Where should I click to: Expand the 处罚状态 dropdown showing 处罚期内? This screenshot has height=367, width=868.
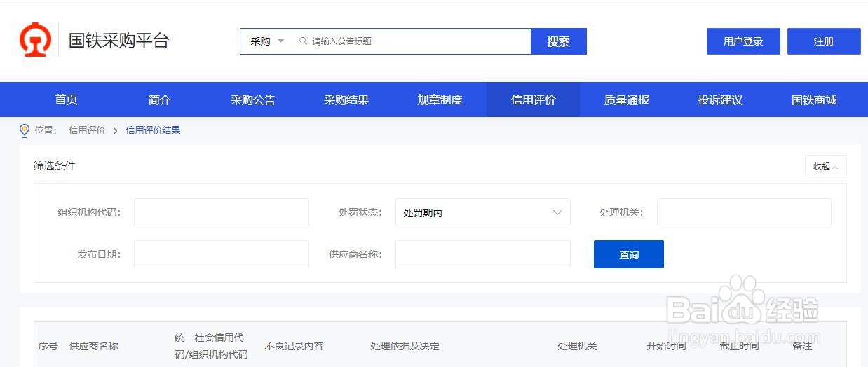[483, 212]
